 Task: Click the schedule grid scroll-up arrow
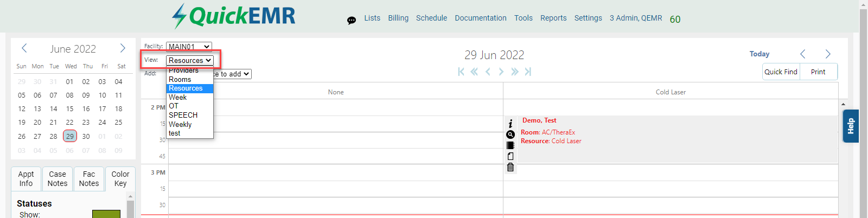843,104
